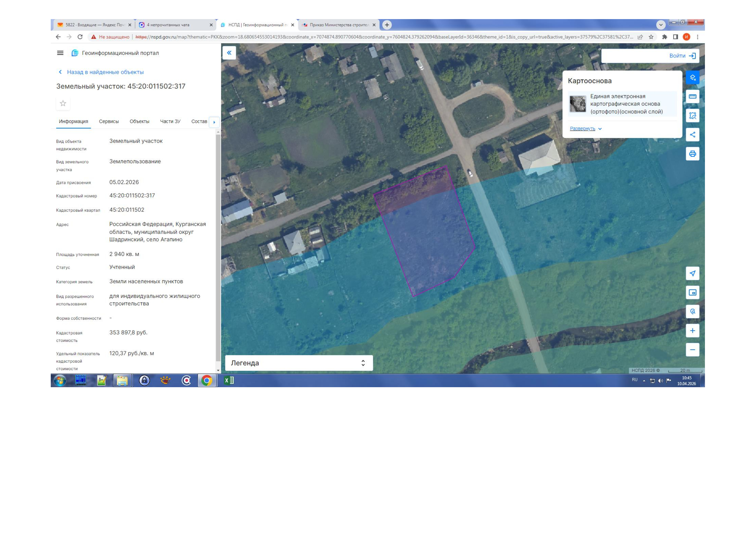
Task: Open the map layers (Картооснова) tool
Action: (x=692, y=78)
